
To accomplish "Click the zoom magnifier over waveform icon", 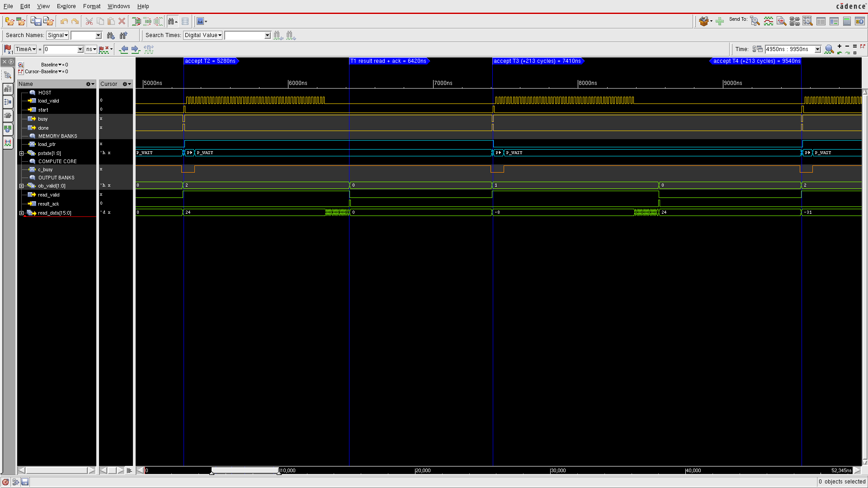I will 829,49.
